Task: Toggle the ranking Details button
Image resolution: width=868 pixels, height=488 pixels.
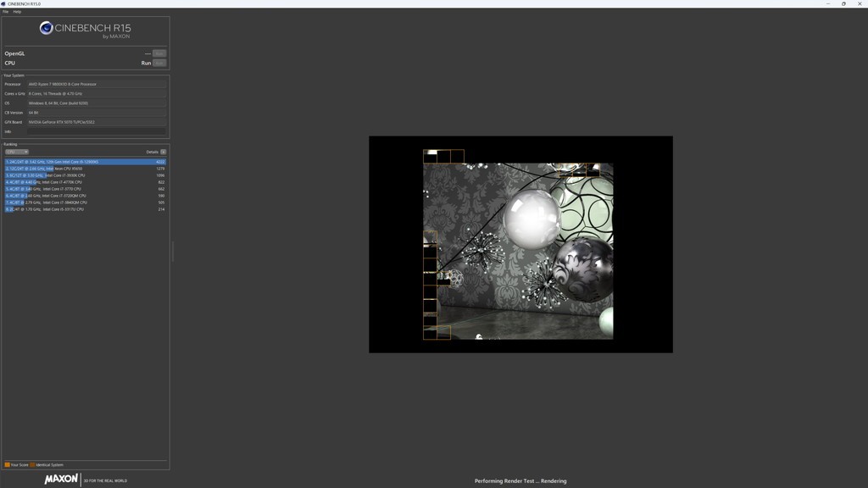Action: pos(164,152)
